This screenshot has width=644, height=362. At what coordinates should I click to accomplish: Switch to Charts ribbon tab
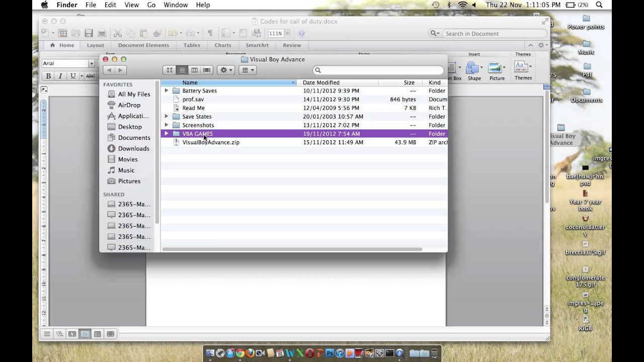pyautogui.click(x=223, y=45)
